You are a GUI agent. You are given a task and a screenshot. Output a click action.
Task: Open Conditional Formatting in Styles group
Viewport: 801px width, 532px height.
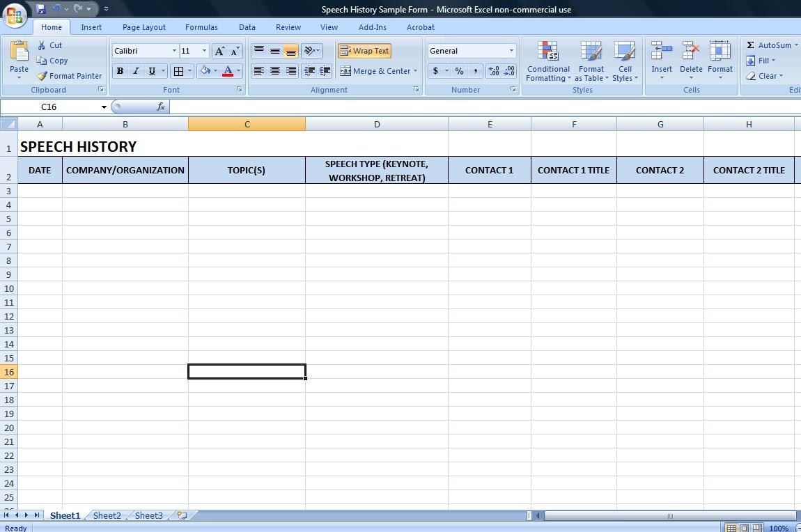point(548,61)
